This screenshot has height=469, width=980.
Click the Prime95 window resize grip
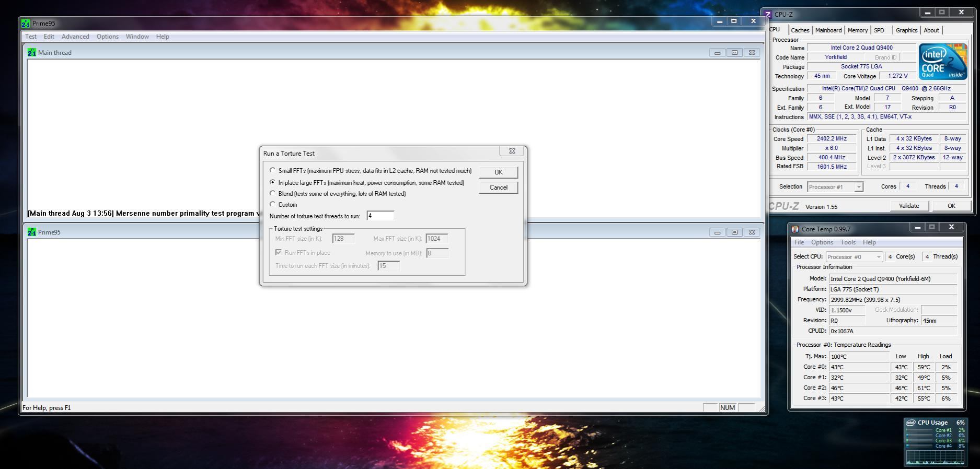761,408
